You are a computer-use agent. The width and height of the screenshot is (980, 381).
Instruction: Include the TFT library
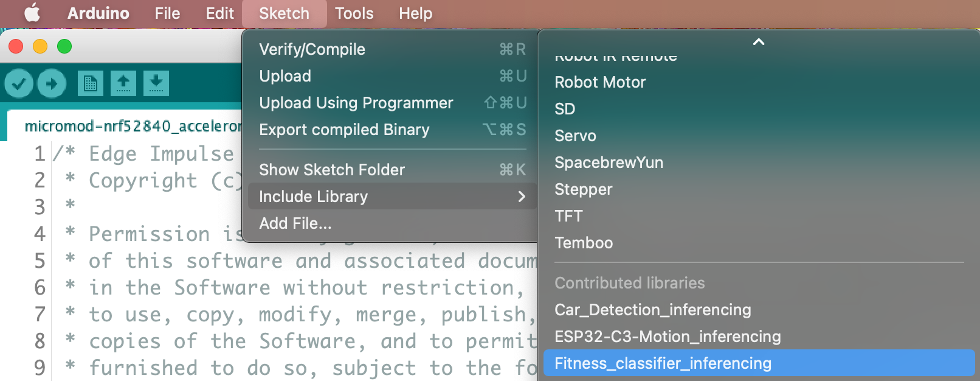point(759,216)
